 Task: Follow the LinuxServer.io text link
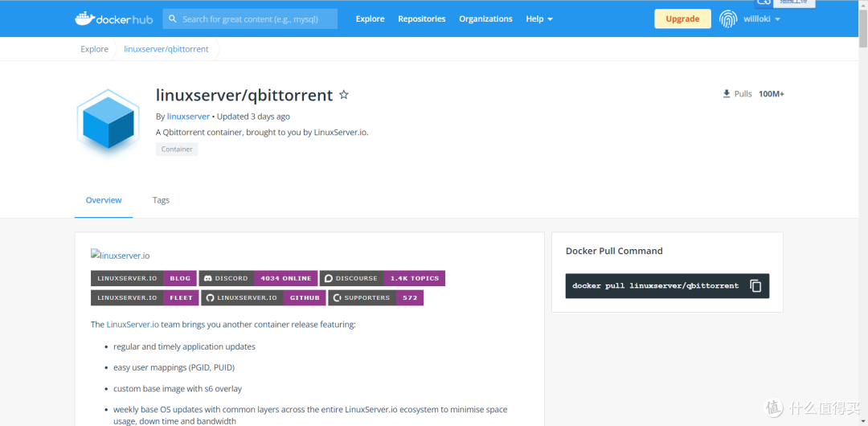tap(133, 324)
